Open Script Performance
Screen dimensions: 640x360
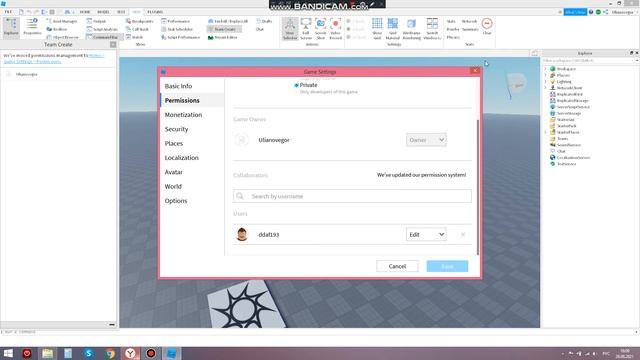click(180, 37)
